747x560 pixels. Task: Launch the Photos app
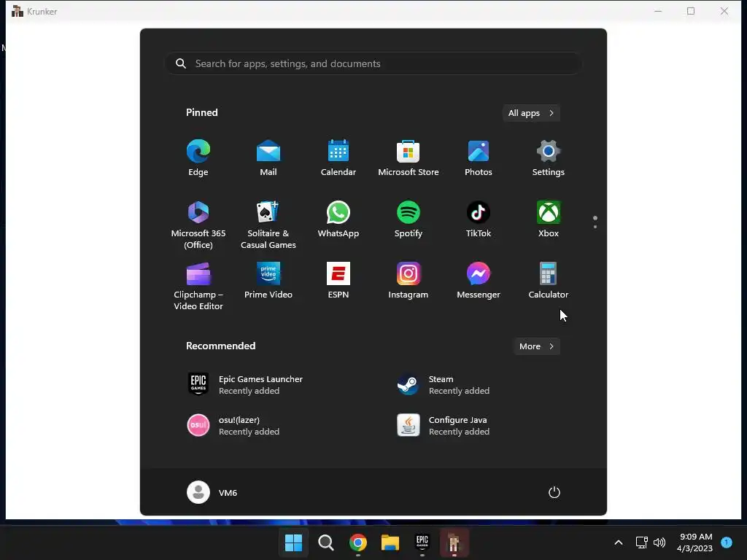[x=479, y=158]
